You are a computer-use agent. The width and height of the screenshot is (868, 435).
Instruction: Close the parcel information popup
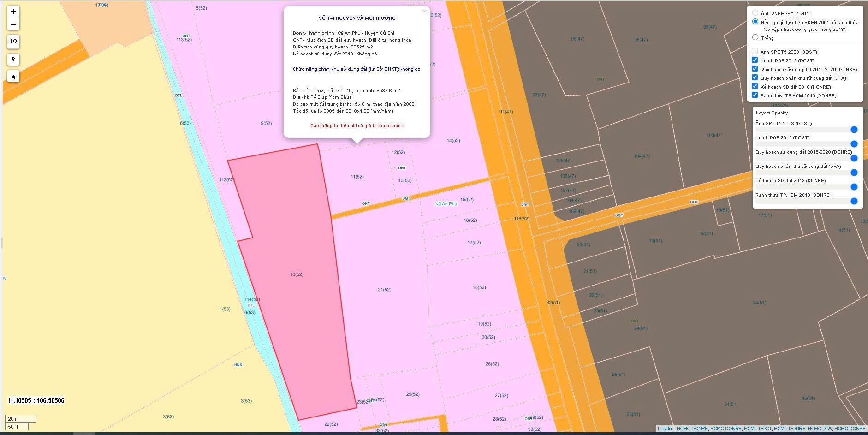coord(424,12)
